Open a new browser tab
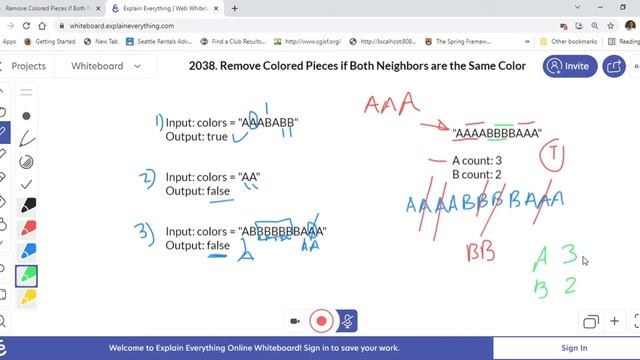640x360 pixels. pos(235,8)
